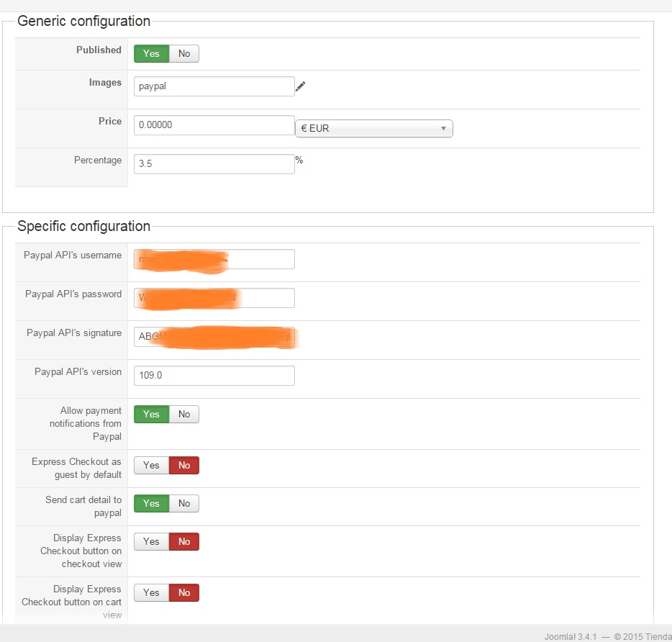Select Yes for Express button on cart view

pyautogui.click(x=151, y=592)
